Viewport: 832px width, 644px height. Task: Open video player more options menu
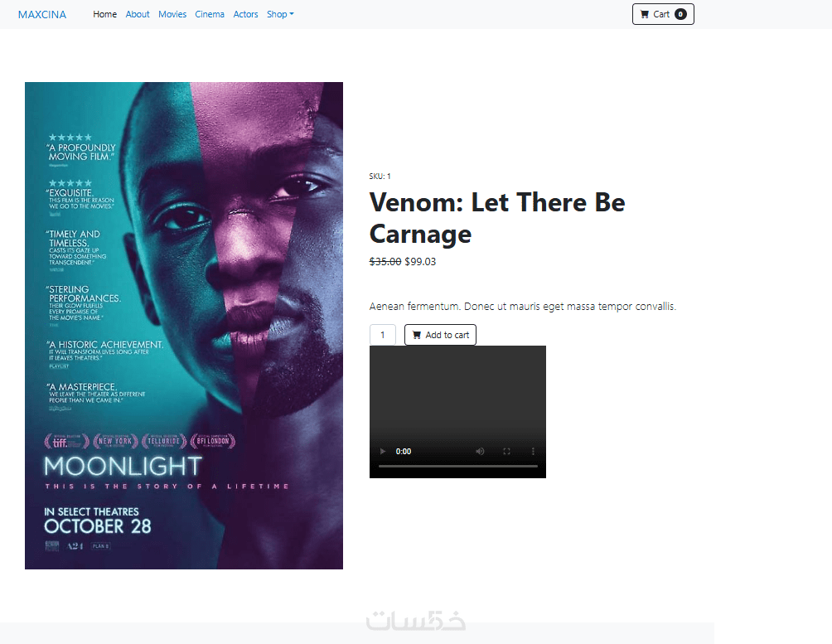pyautogui.click(x=533, y=451)
